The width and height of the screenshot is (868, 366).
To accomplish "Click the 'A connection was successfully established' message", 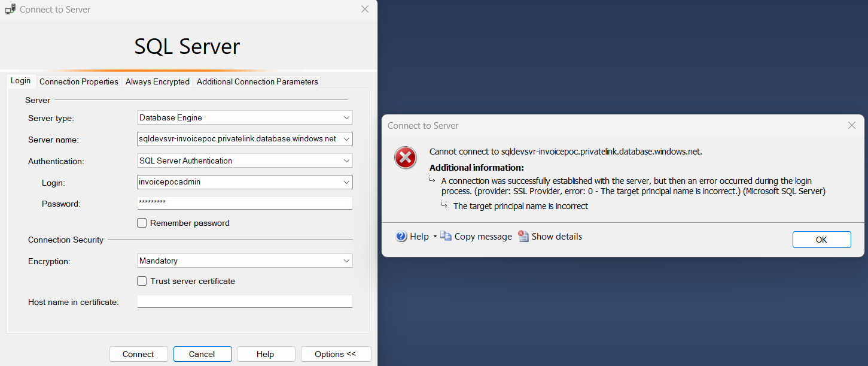I will (633, 186).
